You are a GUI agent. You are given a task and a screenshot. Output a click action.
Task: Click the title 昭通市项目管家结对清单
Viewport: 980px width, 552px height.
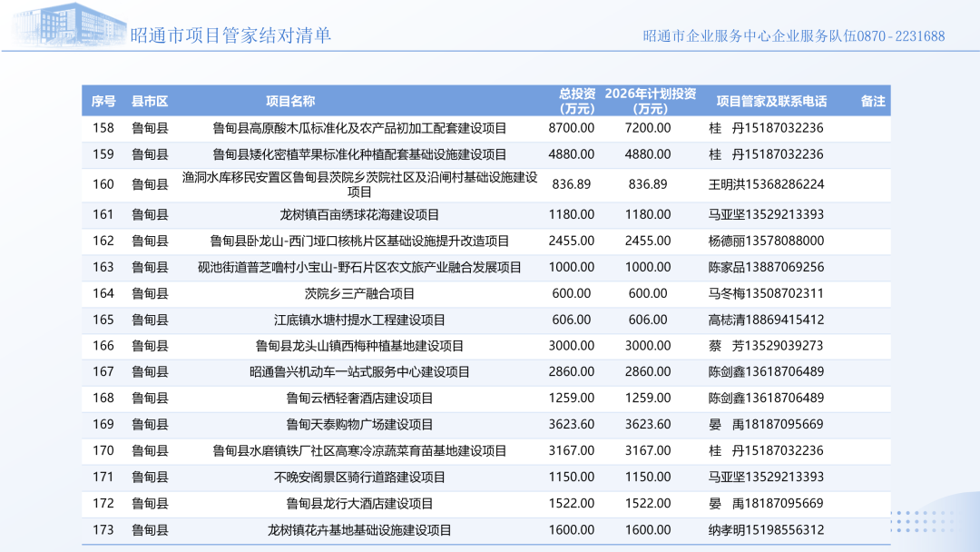pyautogui.click(x=230, y=35)
